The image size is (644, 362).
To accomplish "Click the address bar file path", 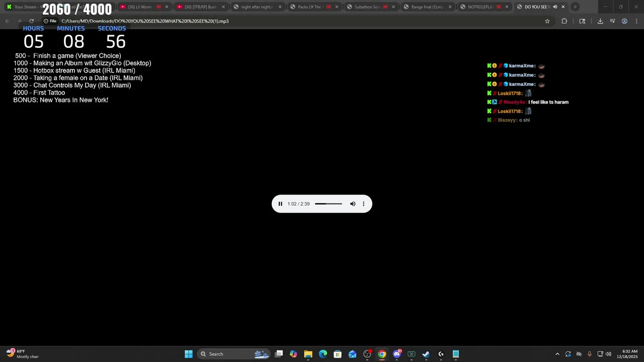I will 145,21.
